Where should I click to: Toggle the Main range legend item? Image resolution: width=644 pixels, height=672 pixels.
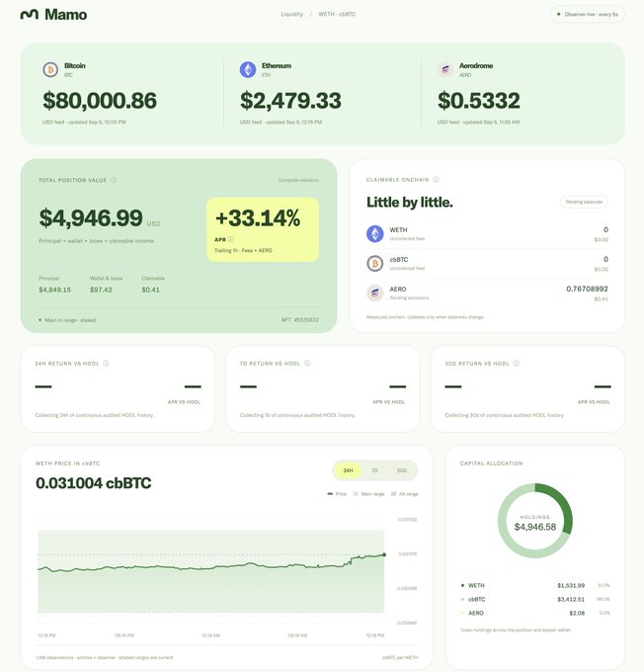[x=368, y=494]
